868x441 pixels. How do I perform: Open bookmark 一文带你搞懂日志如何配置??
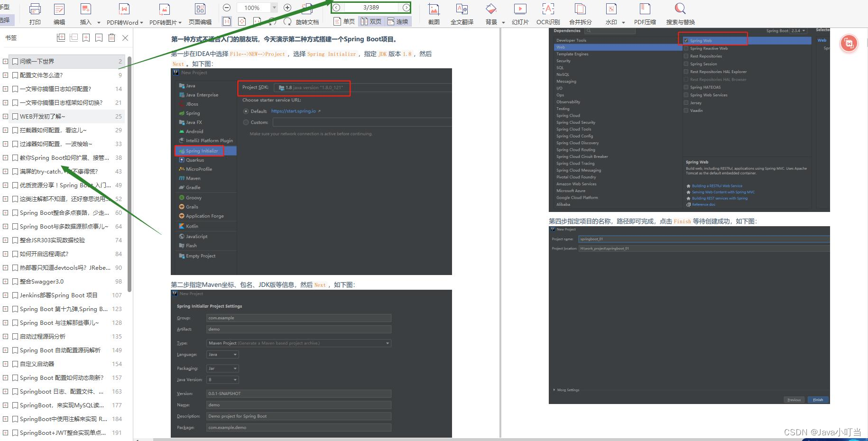55,89
